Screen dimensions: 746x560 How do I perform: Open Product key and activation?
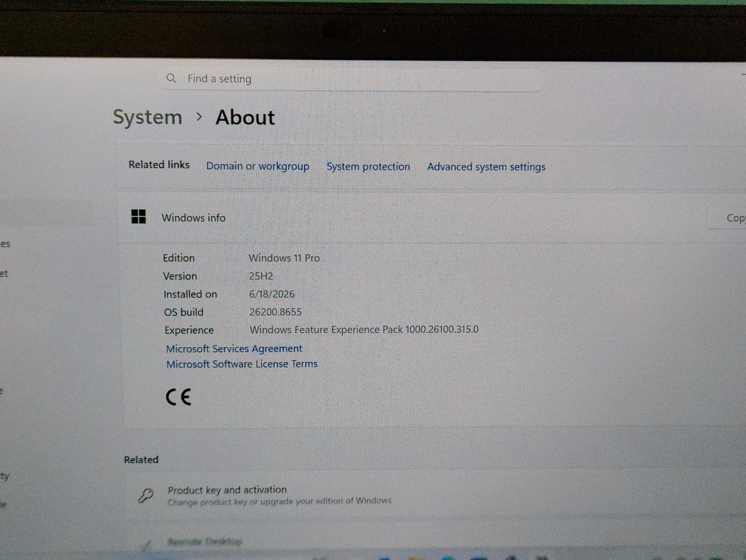coord(434,495)
